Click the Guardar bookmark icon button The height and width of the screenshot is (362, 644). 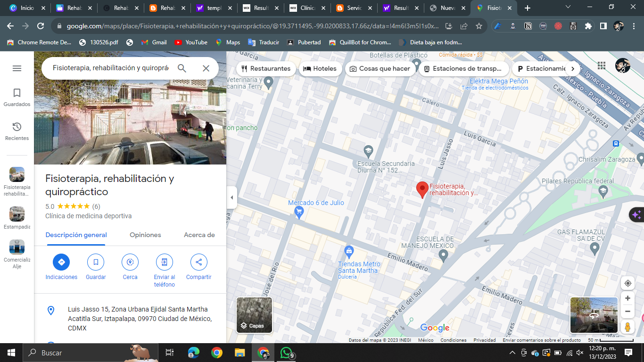point(96,262)
